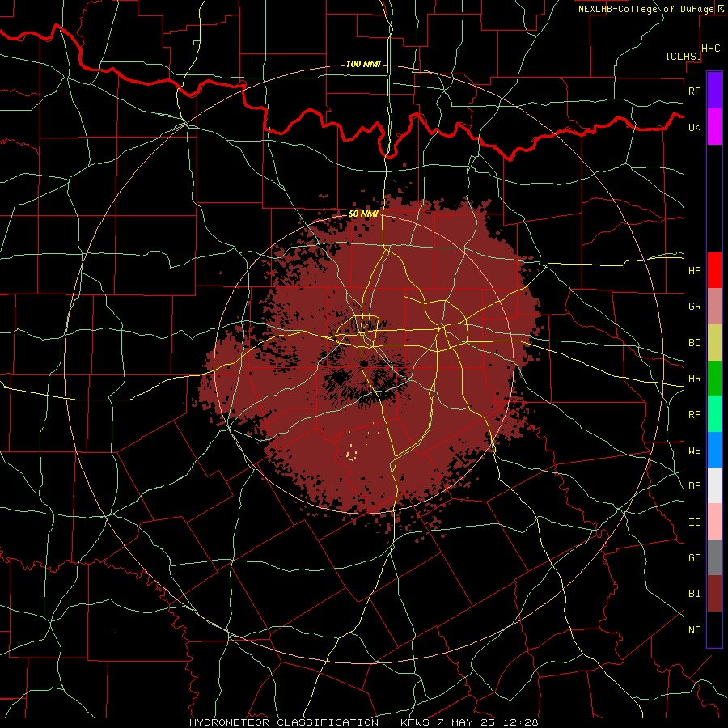Viewport: 728px width, 728px height.
Task: Click the 'HA' legend label
Action: 694,270
